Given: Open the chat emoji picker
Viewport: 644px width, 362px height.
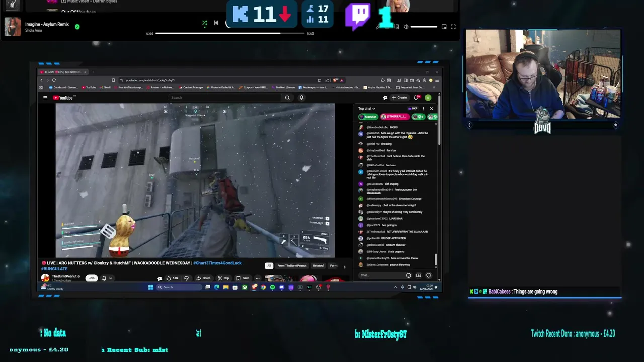Looking at the screenshot, I should click(x=408, y=275).
